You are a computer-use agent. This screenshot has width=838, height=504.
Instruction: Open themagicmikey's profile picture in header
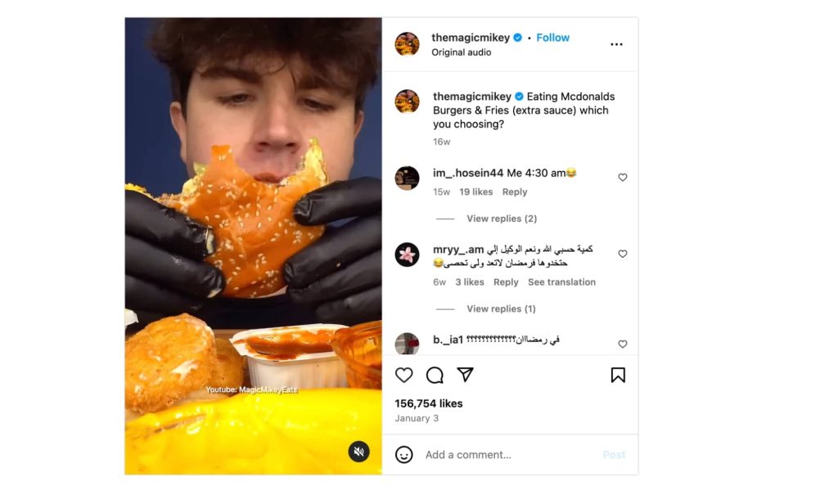pyautogui.click(x=408, y=44)
